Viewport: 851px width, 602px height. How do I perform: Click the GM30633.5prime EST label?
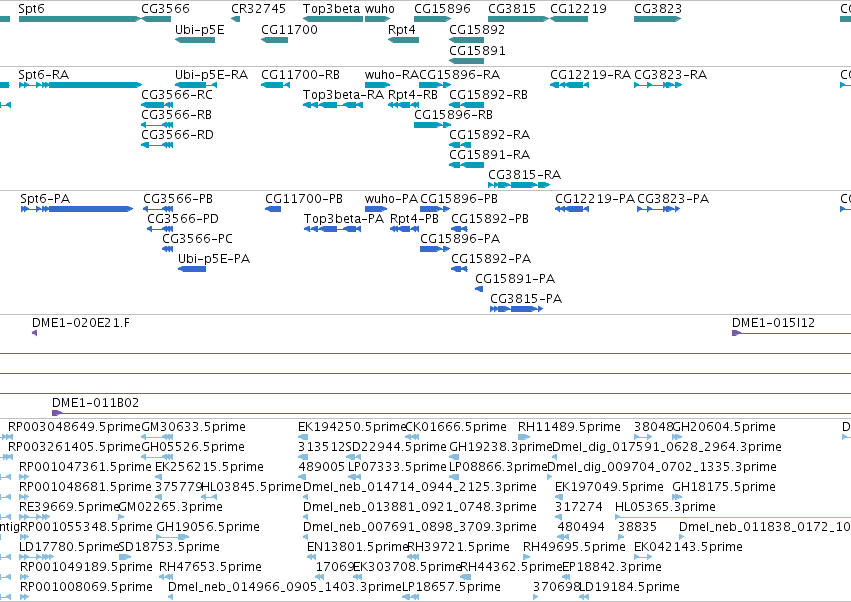click(x=193, y=427)
